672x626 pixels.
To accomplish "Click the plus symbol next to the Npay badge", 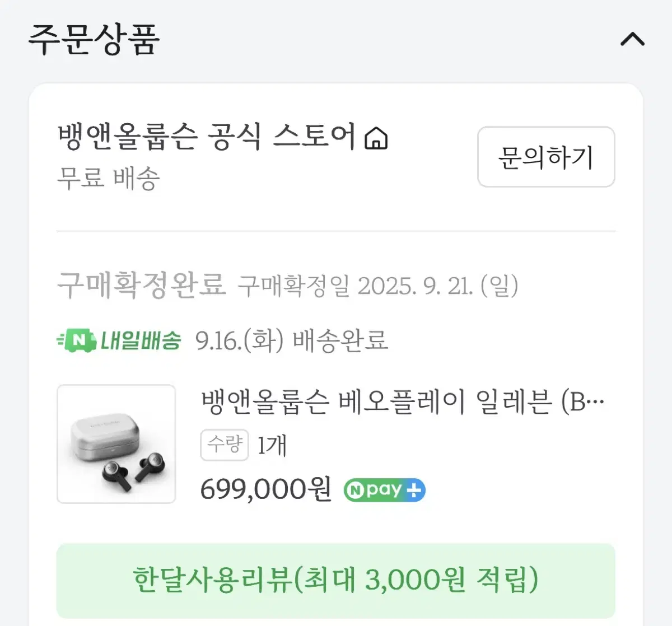I will pyautogui.click(x=414, y=489).
